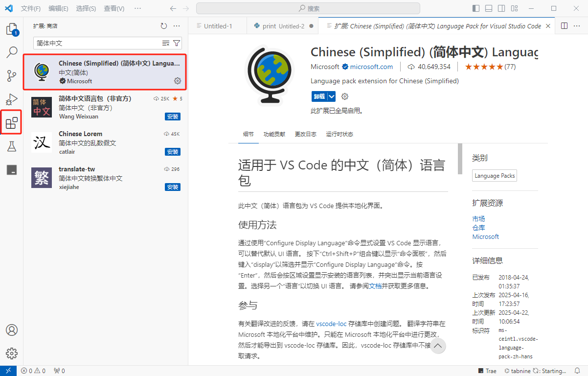Open the Manage gear in the activity bar
This screenshot has height=376, width=588.
coord(12,353)
